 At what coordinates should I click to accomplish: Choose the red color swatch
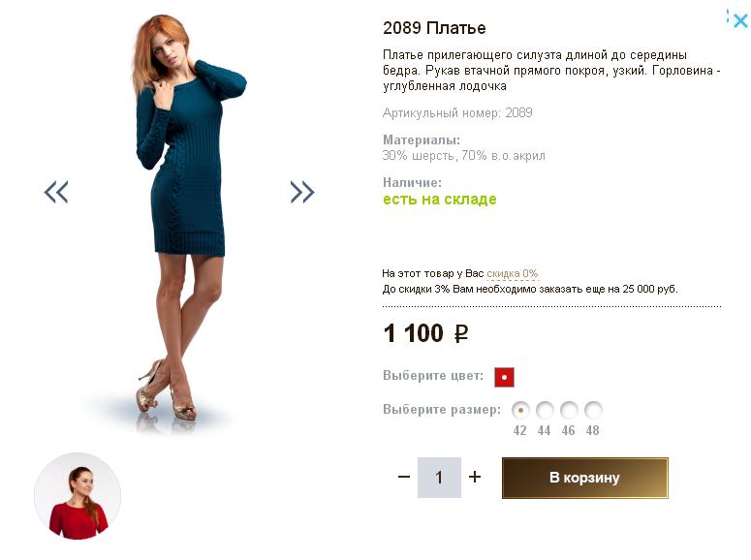tap(504, 377)
